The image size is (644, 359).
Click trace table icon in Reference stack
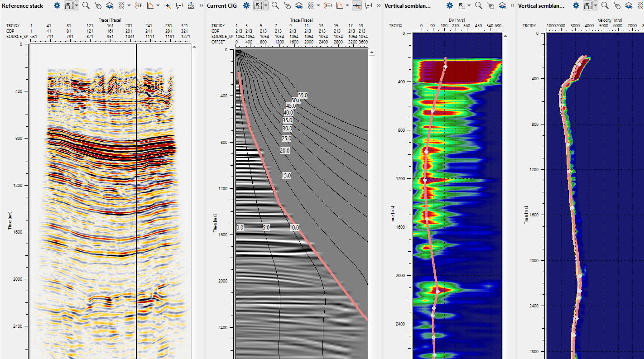(x=139, y=6)
